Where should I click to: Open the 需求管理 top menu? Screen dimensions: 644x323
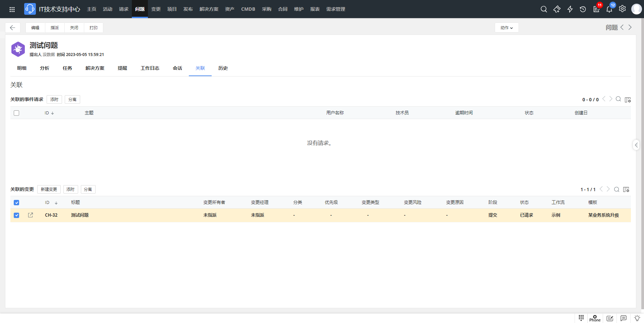pos(336,9)
